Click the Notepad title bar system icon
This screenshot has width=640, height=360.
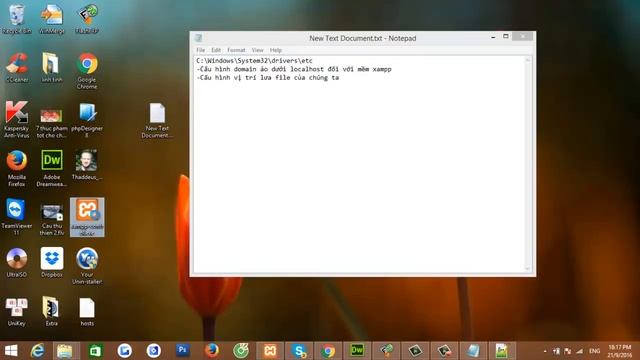[x=198, y=38]
